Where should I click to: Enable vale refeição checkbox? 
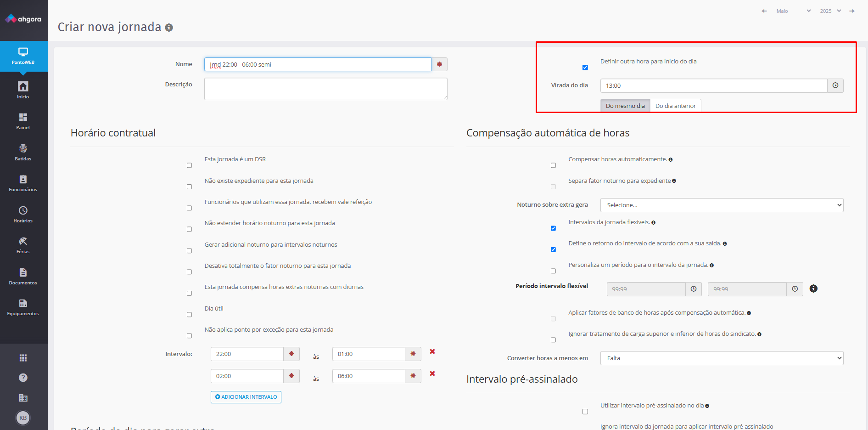[189, 208]
